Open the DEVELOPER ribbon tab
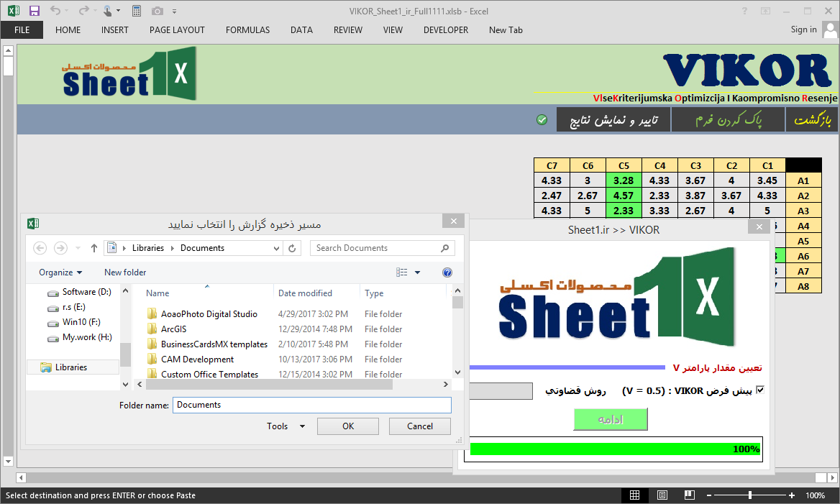Screen dimensions: 840x504 446,30
